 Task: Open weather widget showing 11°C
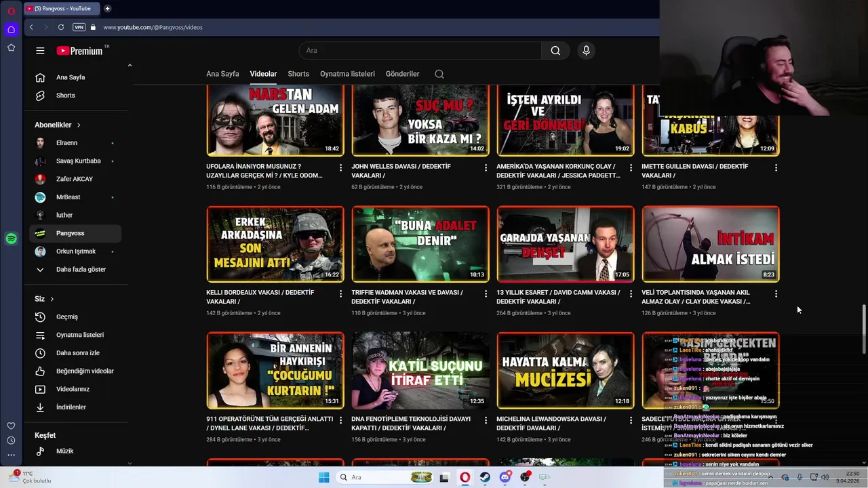(31, 477)
